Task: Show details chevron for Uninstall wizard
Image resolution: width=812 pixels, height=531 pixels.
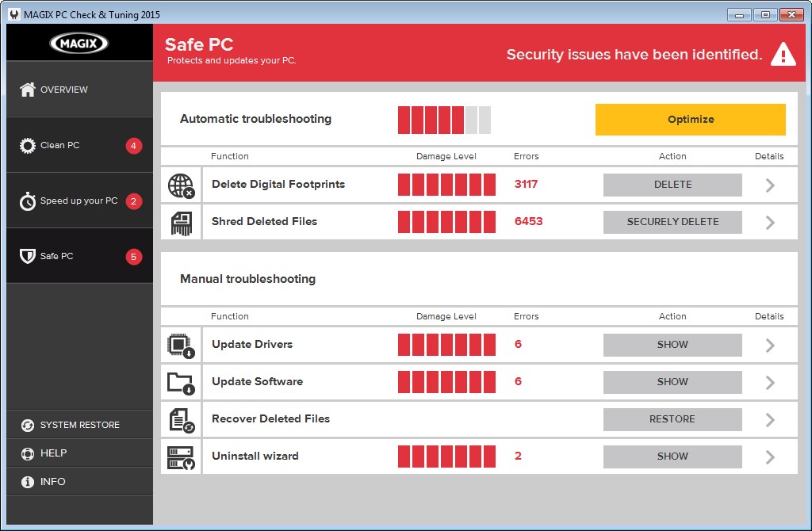Action: tap(769, 457)
